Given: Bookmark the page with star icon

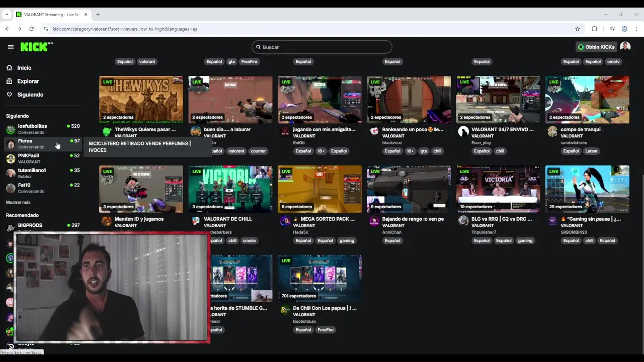Looking at the screenshot, I should 578,29.
